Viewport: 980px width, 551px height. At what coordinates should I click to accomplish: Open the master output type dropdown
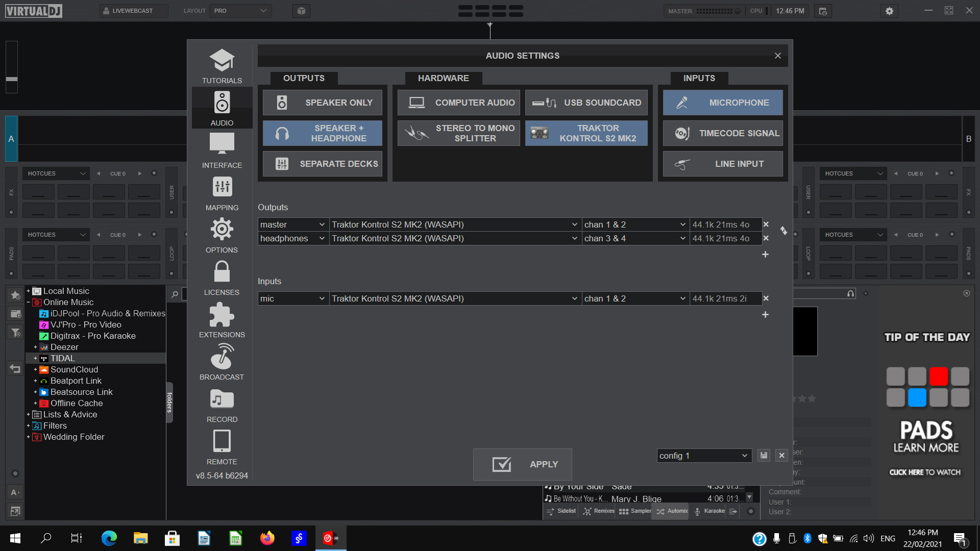tap(293, 224)
